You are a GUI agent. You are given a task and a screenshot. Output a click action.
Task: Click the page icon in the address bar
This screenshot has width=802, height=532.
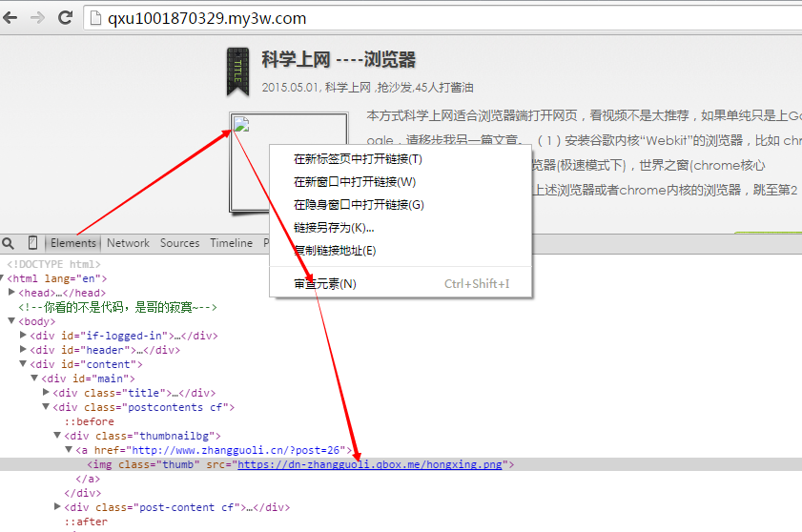click(95, 18)
